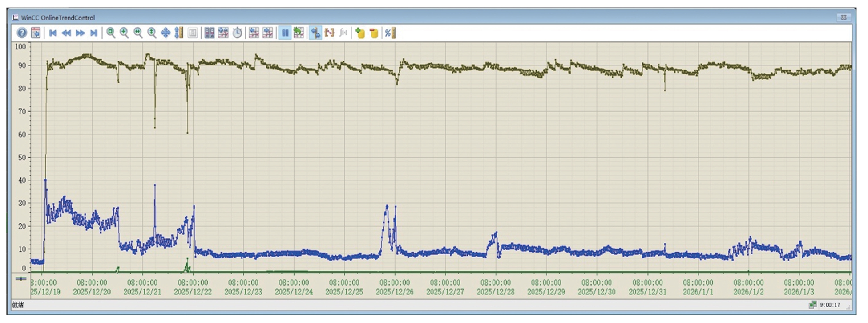
Task: Click the value axis label 40
Action: pos(22,180)
